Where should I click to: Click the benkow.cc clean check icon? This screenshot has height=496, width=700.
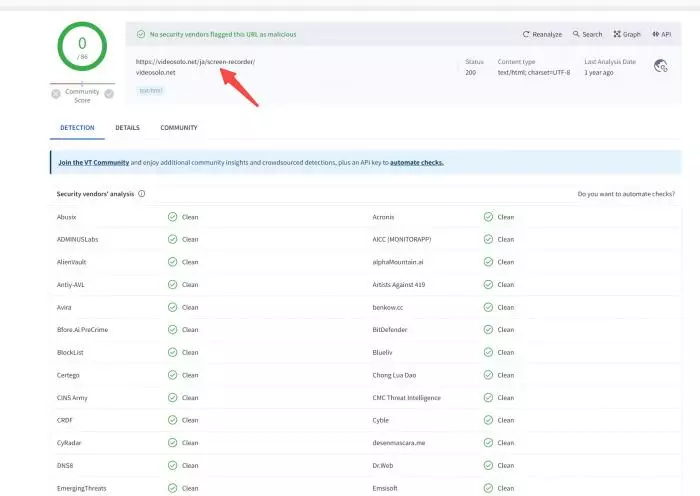(x=488, y=307)
